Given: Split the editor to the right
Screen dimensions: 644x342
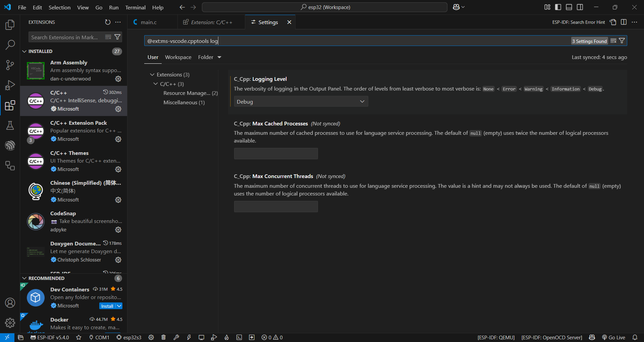Looking at the screenshot, I should point(624,22).
